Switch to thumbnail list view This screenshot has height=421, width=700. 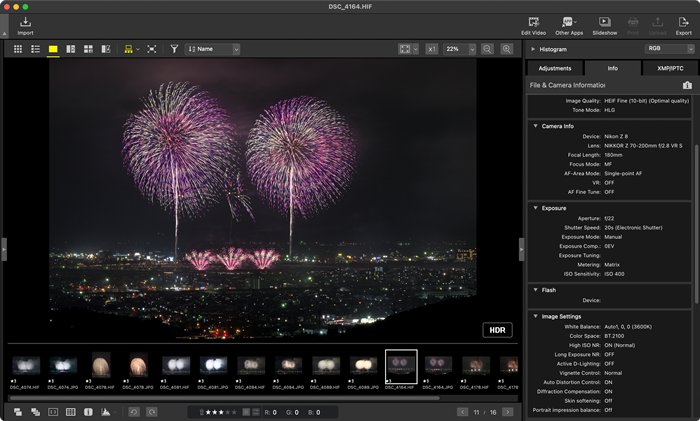35,48
